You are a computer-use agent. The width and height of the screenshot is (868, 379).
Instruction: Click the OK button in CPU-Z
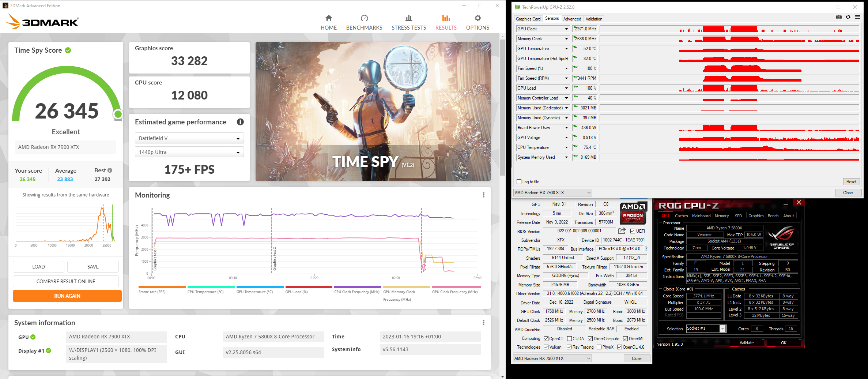pyautogui.click(x=784, y=343)
